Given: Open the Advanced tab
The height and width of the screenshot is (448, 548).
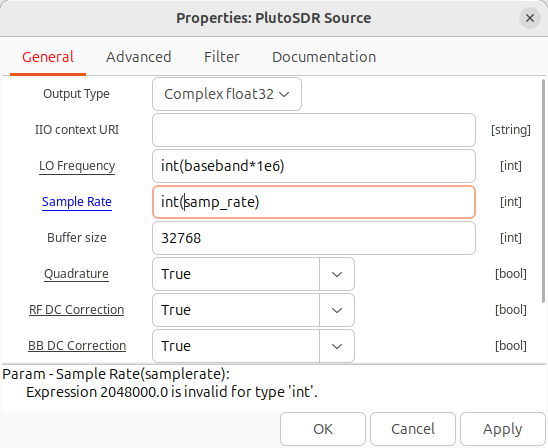Looking at the screenshot, I should pos(139,57).
